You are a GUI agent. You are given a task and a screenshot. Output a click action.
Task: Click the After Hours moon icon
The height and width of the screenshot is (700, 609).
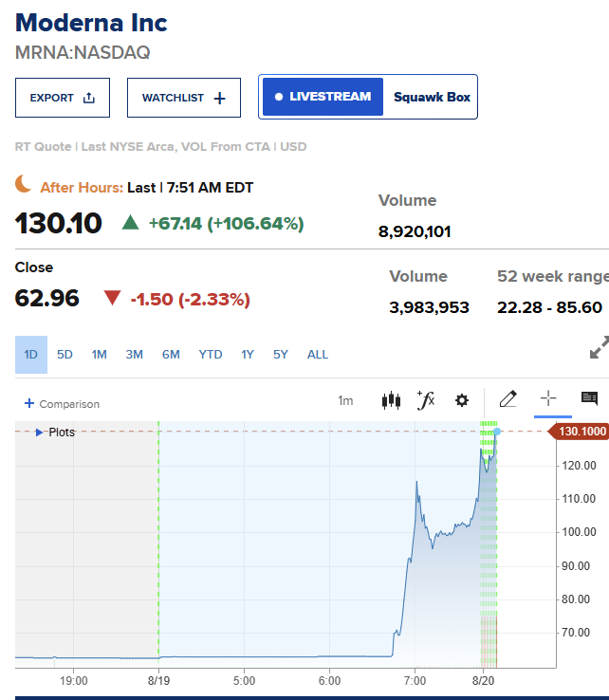23,184
